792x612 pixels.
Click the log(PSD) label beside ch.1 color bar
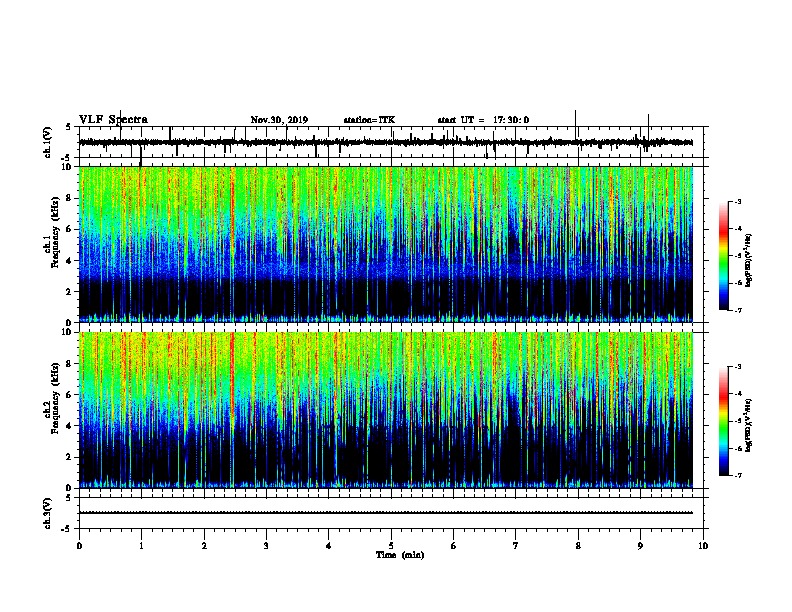(748, 261)
